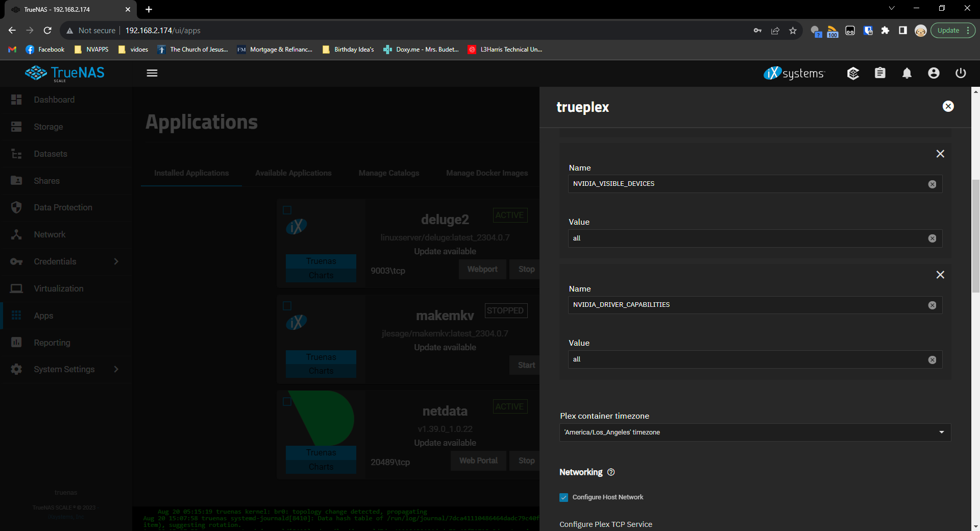Select the deluge2 app checkbox

287,210
